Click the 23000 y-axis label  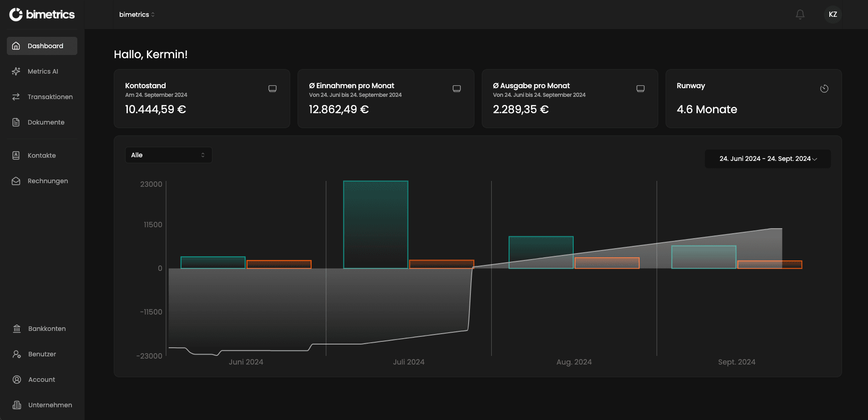pyautogui.click(x=151, y=185)
